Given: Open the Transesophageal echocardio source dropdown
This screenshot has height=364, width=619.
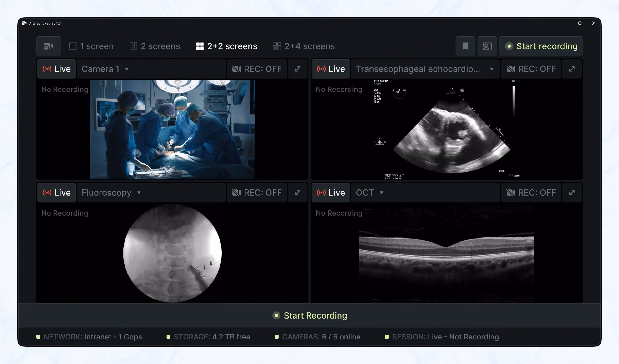Looking at the screenshot, I should tap(425, 69).
